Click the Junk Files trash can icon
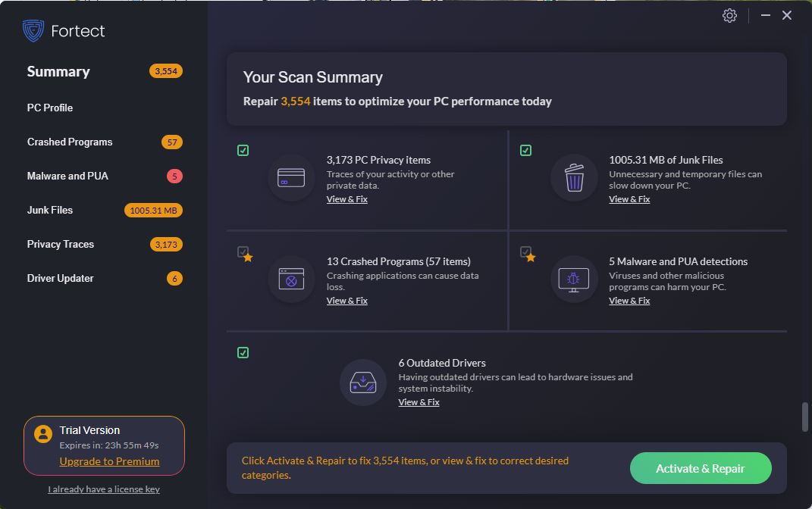The width and height of the screenshot is (812, 509). pos(574,178)
